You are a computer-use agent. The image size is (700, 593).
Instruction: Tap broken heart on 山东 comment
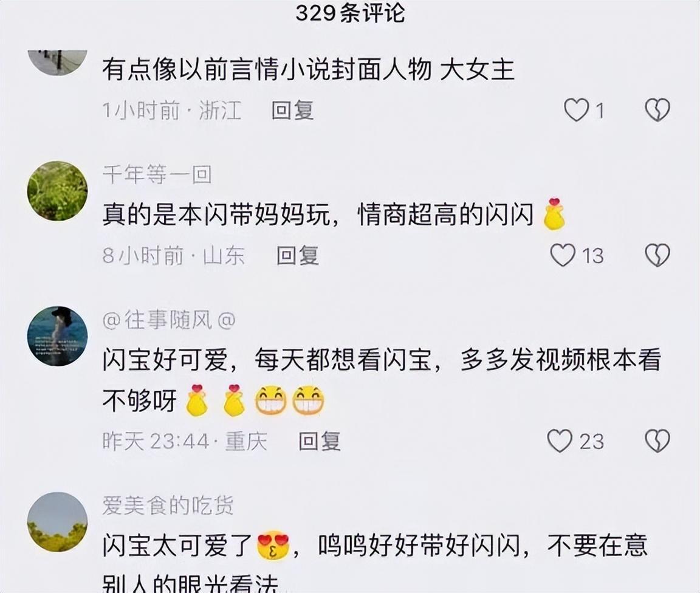coord(657,255)
